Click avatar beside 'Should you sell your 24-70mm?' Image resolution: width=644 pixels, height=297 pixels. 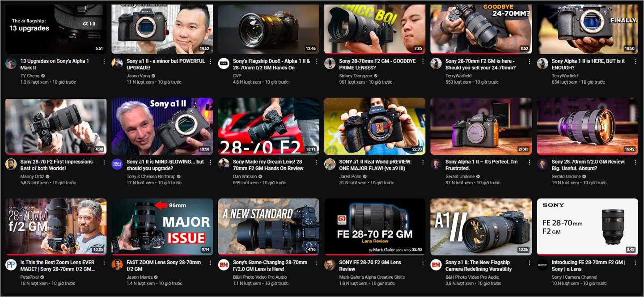pos(436,63)
